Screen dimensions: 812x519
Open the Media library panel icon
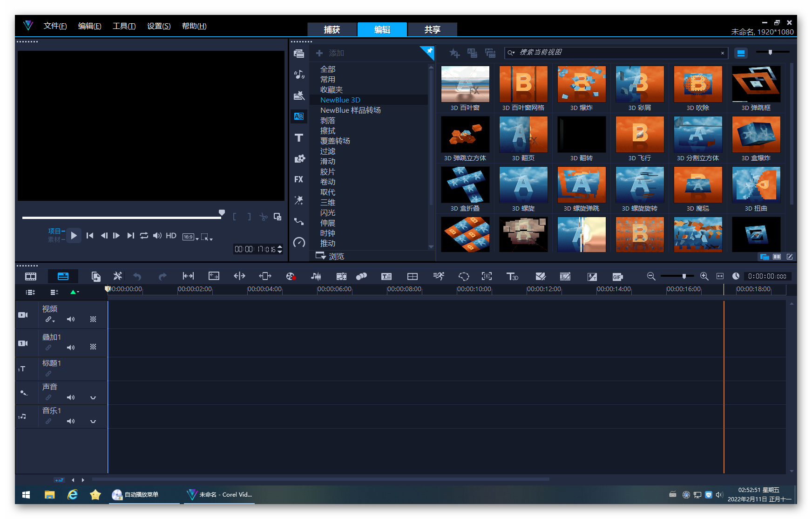tap(299, 53)
